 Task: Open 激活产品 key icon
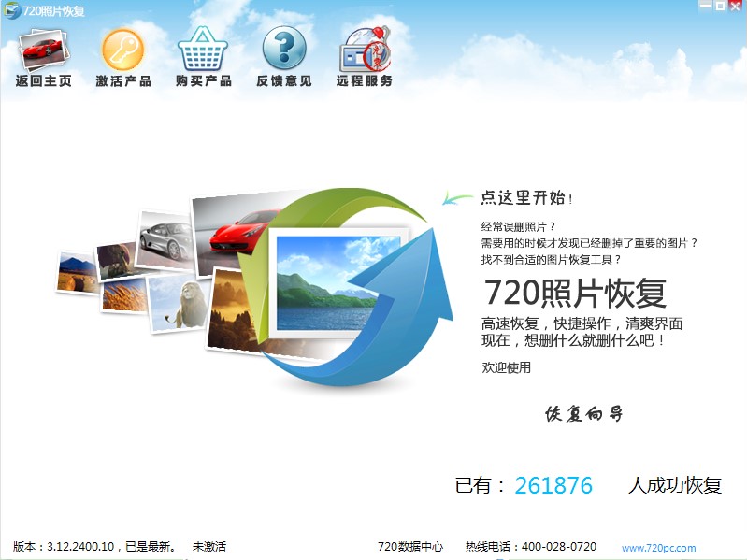coord(123,50)
